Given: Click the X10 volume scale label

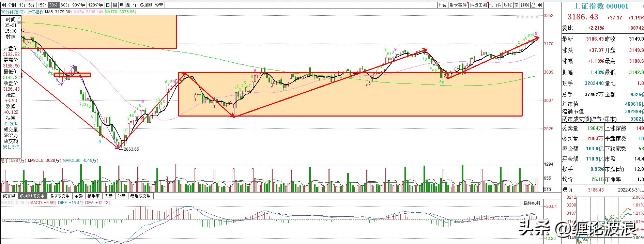Looking at the screenshot, I should pos(547,190).
